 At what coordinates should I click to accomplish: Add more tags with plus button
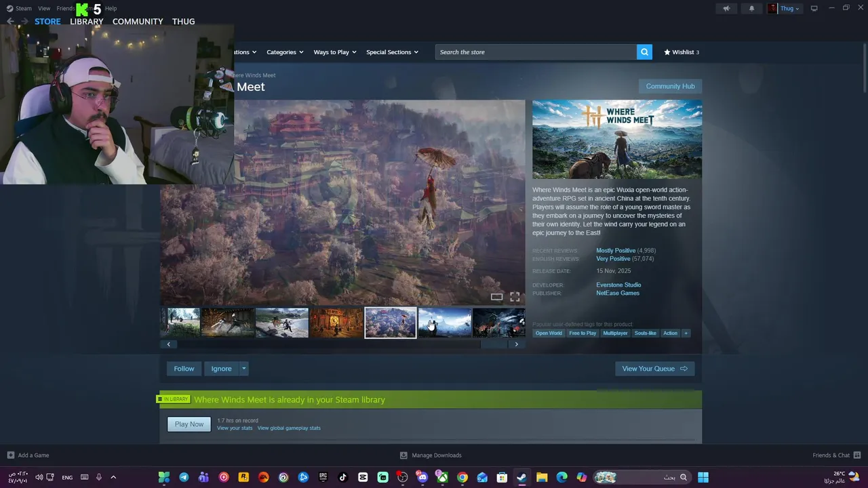click(686, 333)
